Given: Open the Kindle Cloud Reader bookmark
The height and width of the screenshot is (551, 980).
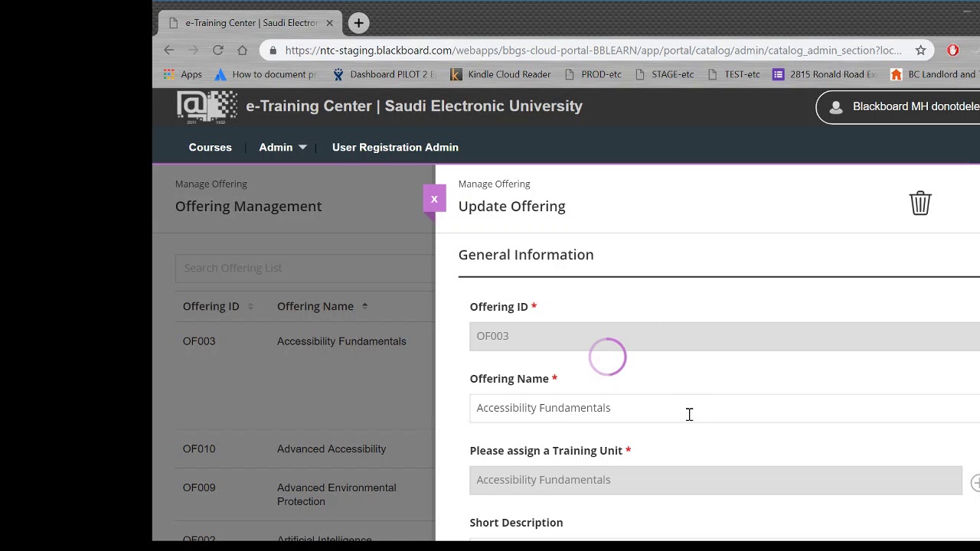Looking at the screenshot, I should point(500,74).
